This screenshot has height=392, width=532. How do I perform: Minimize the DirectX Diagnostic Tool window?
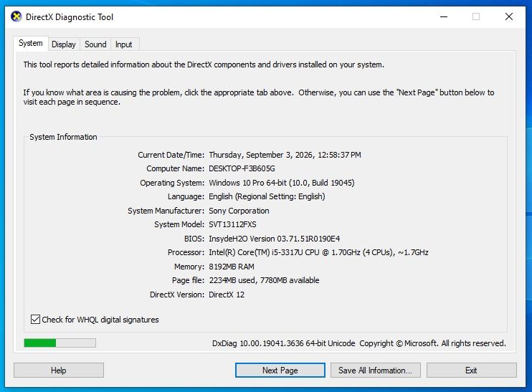click(x=444, y=16)
